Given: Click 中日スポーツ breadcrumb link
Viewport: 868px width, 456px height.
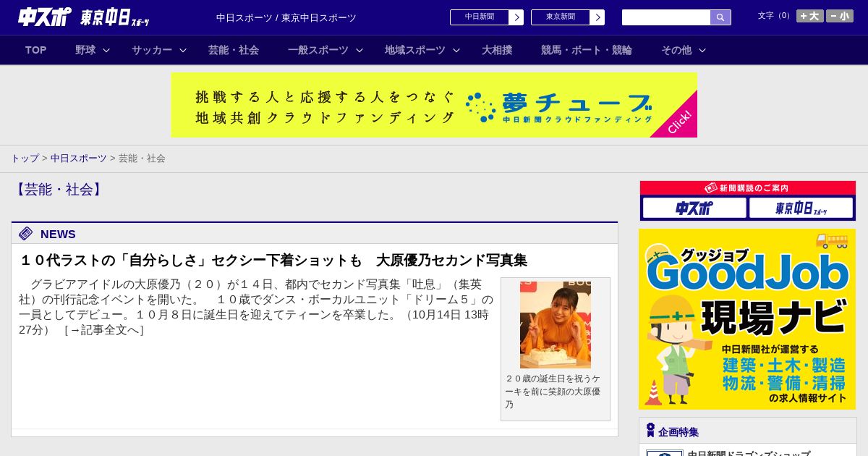Looking at the screenshot, I should pyautogui.click(x=79, y=159).
